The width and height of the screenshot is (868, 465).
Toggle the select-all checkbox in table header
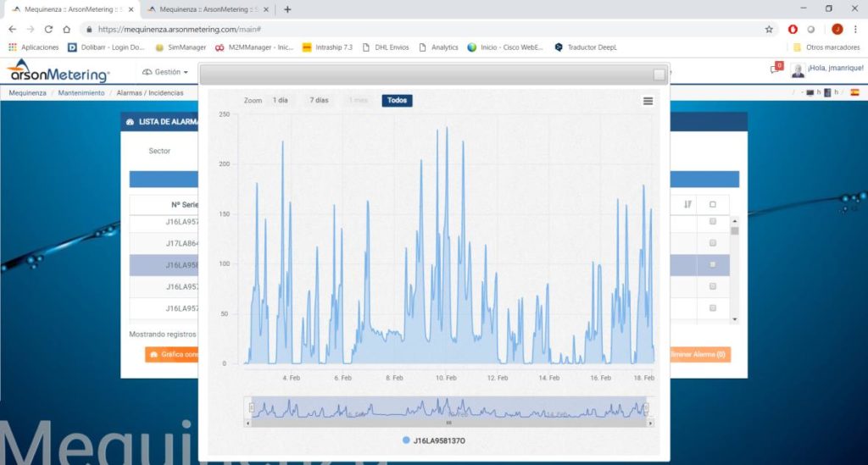(712, 204)
